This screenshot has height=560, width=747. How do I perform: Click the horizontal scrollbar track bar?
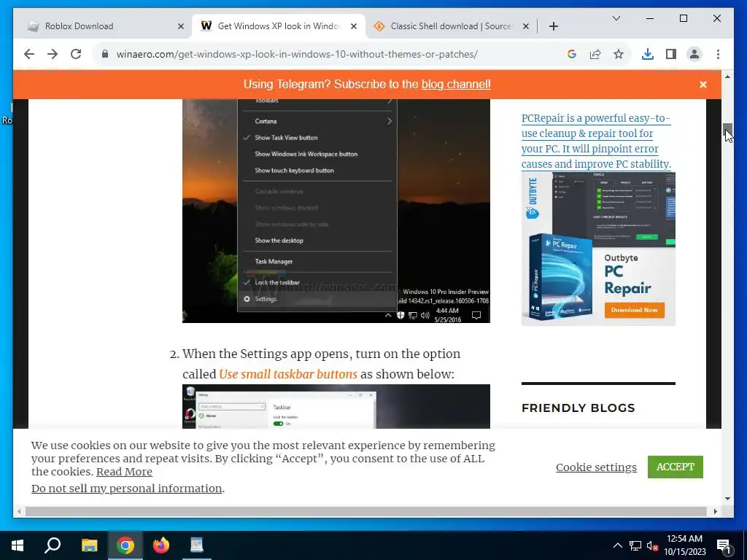[366, 511]
